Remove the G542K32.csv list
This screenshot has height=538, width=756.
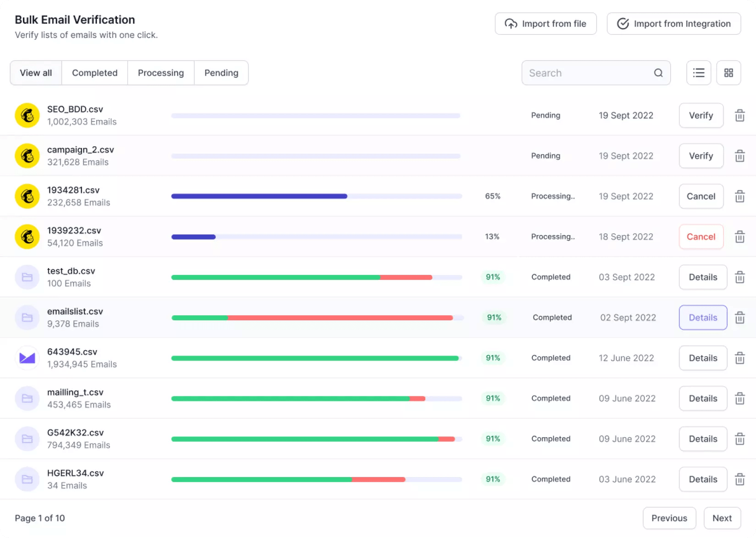coord(740,439)
